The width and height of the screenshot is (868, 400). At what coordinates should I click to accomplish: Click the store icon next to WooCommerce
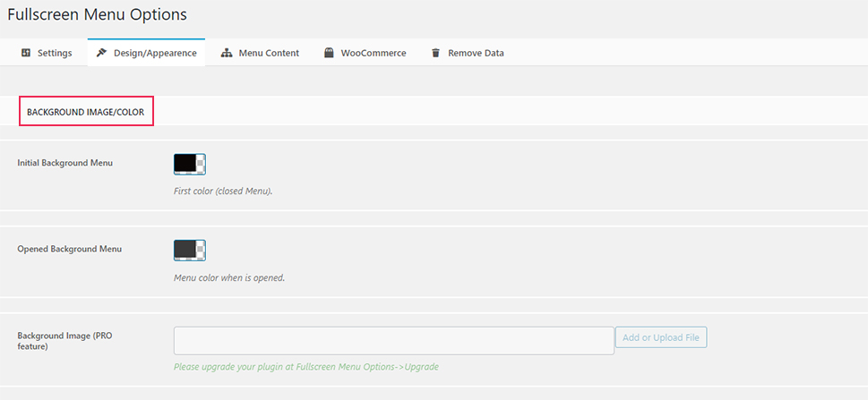pos(329,53)
